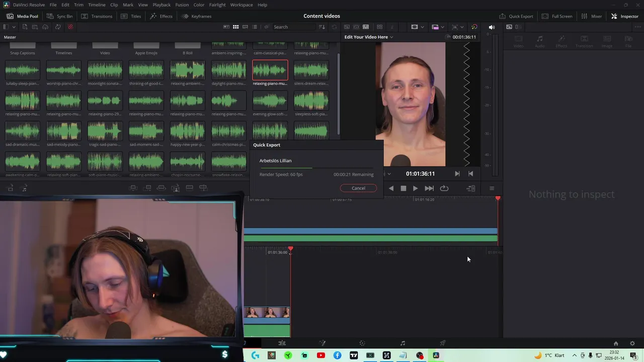644x362 pixels.
Task: Open the Playback menu
Action: pos(162,5)
